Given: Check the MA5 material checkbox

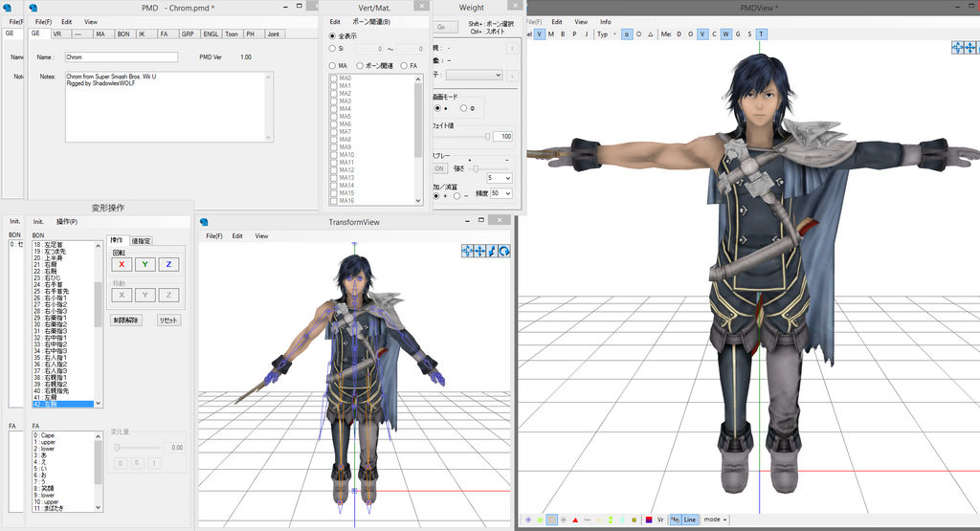Looking at the screenshot, I should 334,117.
